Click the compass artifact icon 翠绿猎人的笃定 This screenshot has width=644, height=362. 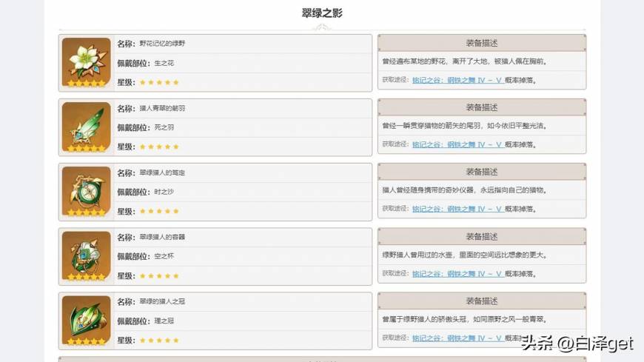coord(87,192)
